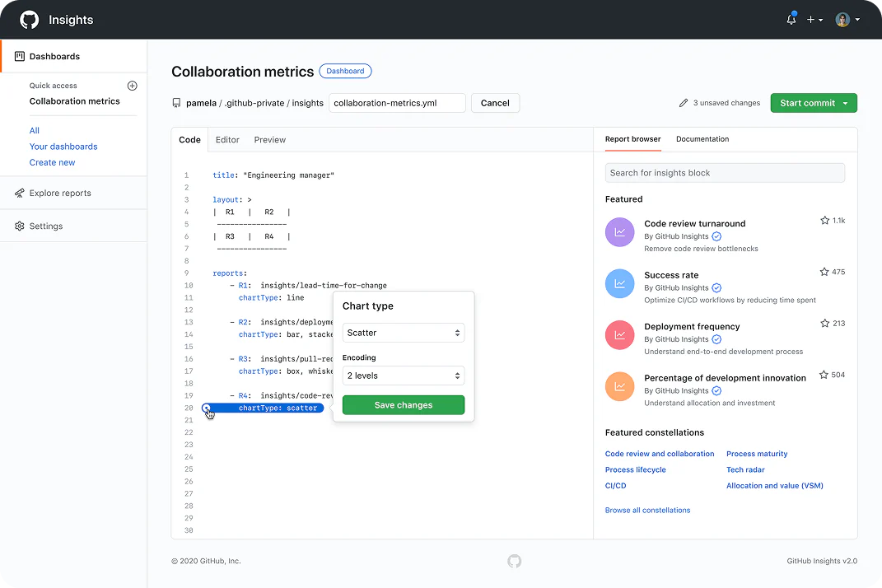Open the notifications bell
The image size is (882, 588).
click(x=791, y=19)
